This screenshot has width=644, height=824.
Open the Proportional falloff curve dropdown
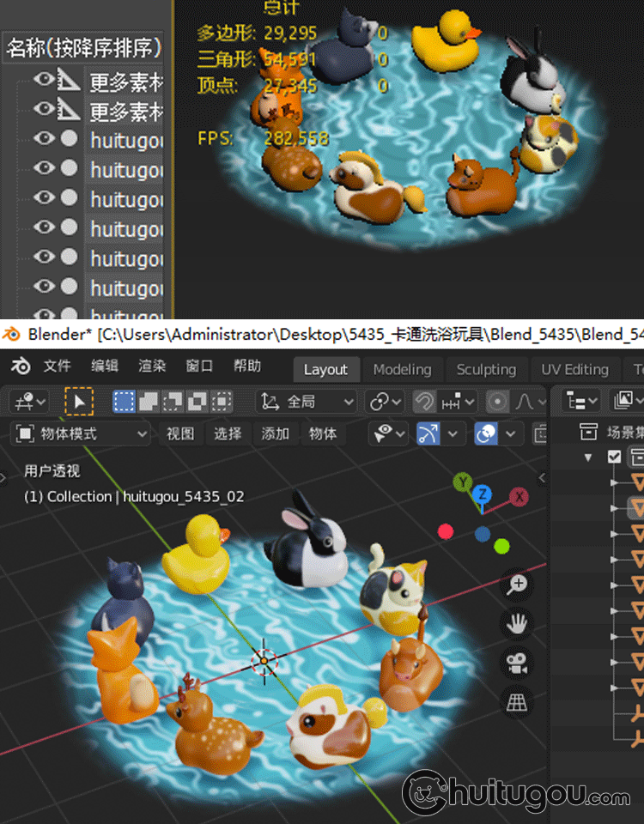pos(528,402)
